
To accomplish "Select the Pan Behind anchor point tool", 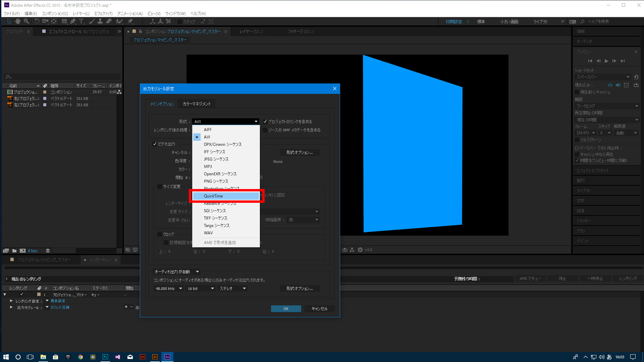I will pyautogui.click(x=54, y=21).
